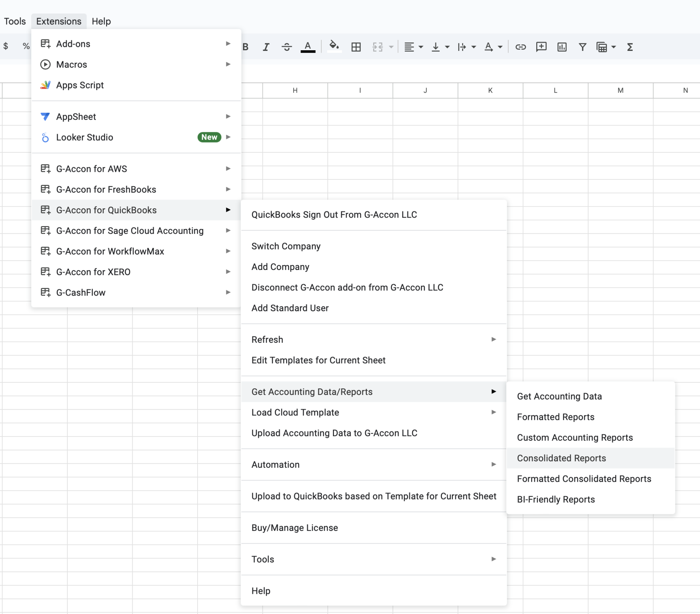Open AppSheet submenu
This screenshot has height=614, width=700.
[136, 117]
